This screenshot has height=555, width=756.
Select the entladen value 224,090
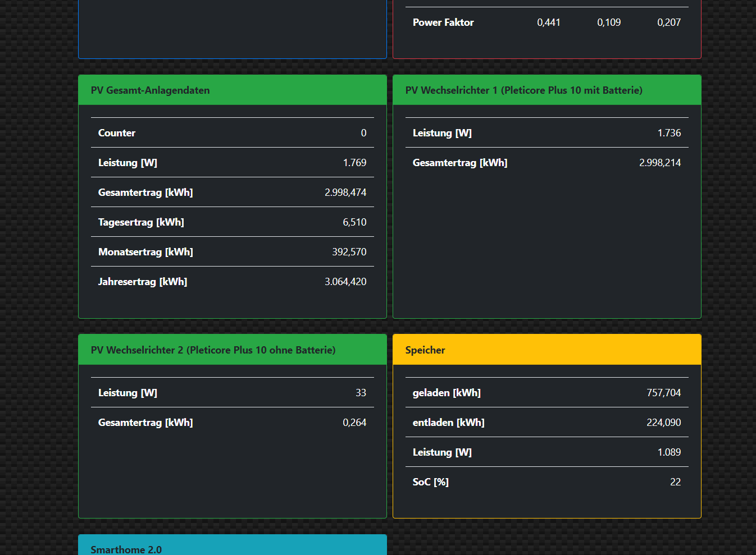tap(663, 423)
